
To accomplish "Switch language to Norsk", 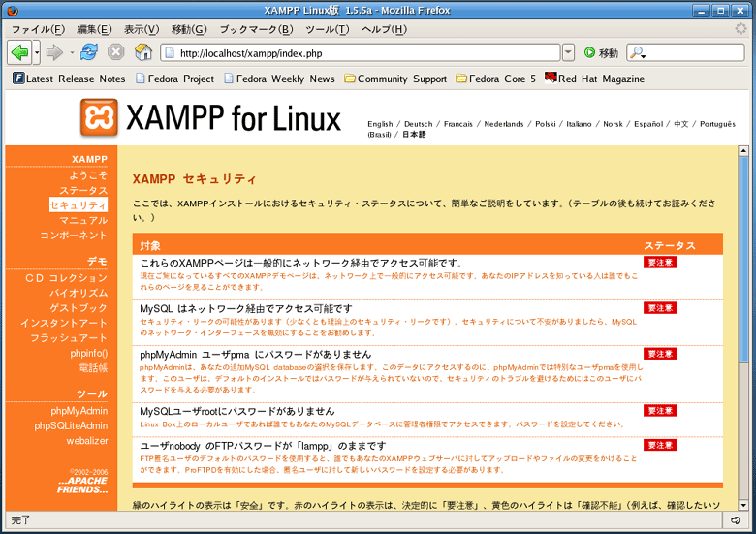I will tap(613, 124).
